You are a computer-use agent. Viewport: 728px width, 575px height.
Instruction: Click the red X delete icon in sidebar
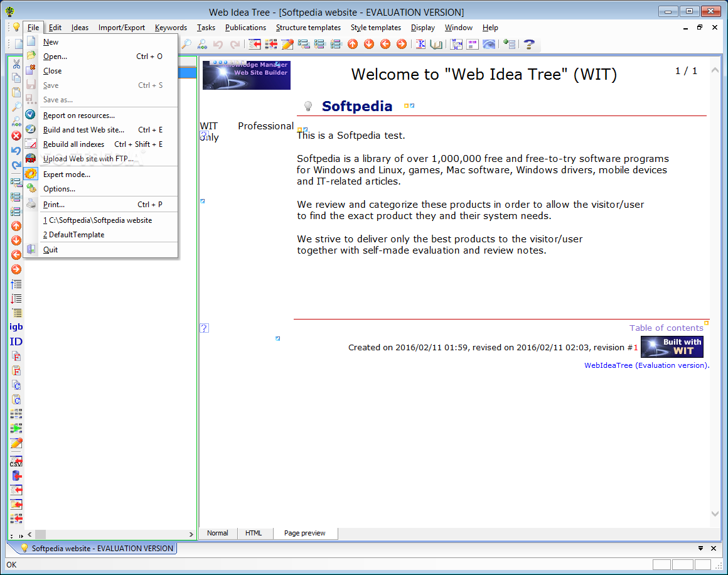tap(16, 136)
